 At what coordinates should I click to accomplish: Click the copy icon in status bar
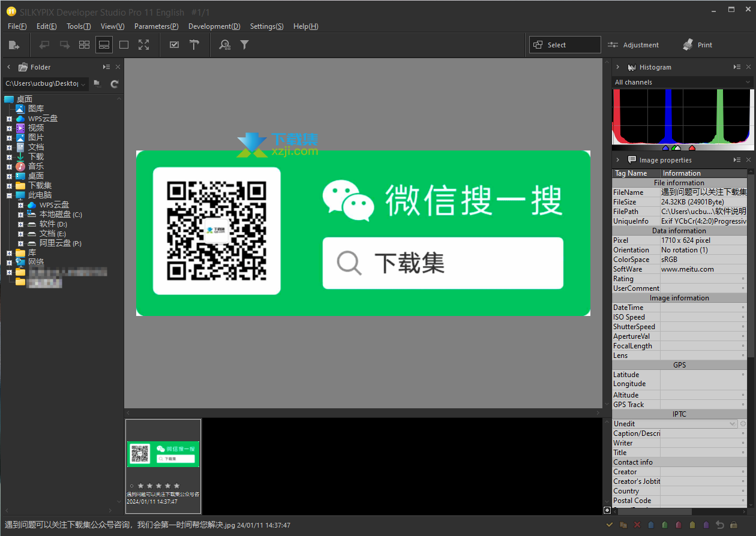coord(623,525)
